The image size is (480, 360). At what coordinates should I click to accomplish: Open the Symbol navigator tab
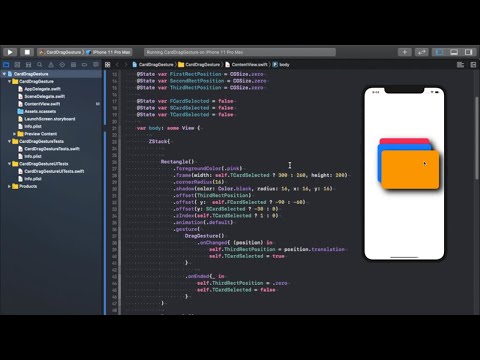click(x=29, y=65)
